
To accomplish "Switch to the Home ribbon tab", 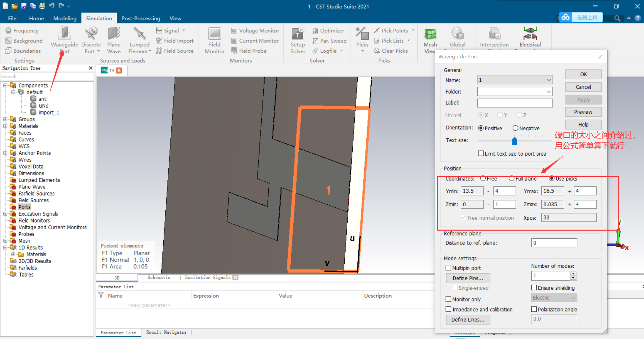I will [36, 18].
